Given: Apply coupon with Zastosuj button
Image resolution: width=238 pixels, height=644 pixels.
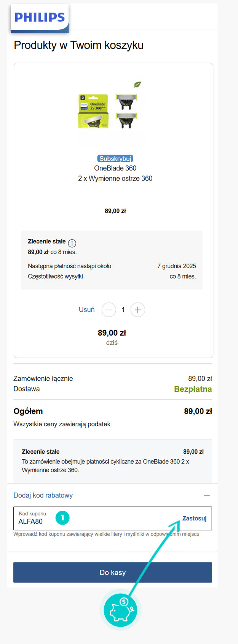Looking at the screenshot, I should (x=194, y=518).
